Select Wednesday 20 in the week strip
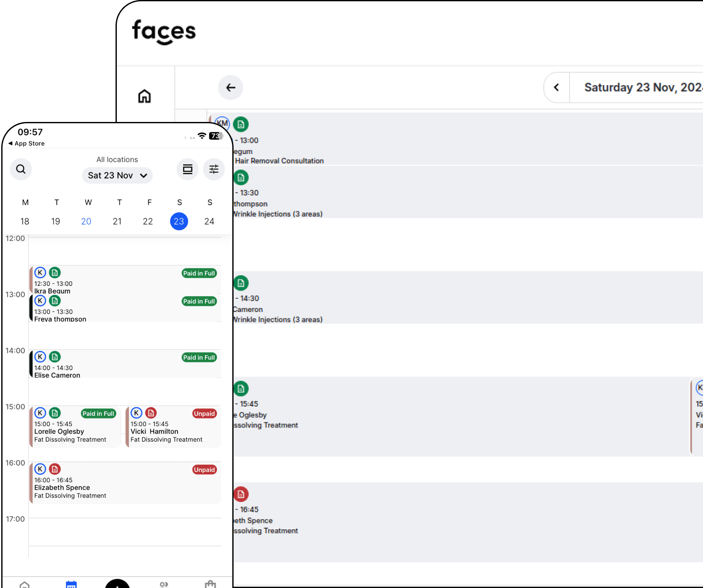 pos(86,221)
